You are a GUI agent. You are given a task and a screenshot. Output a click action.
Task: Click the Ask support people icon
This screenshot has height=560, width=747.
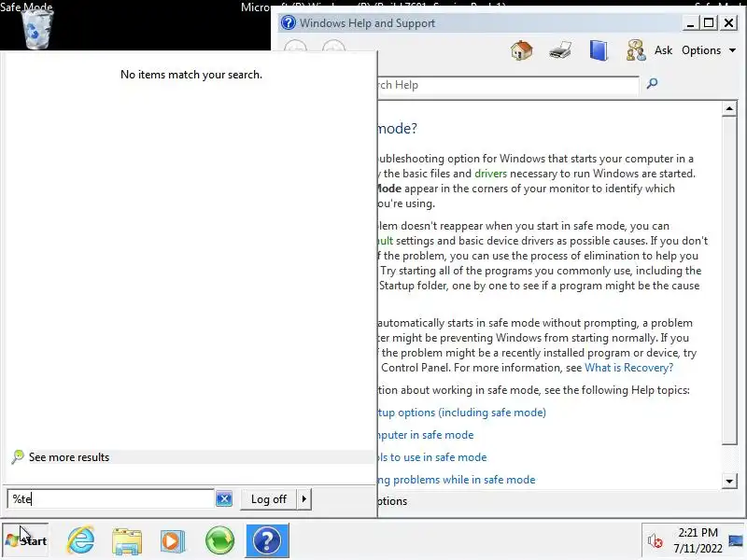pyautogui.click(x=636, y=50)
